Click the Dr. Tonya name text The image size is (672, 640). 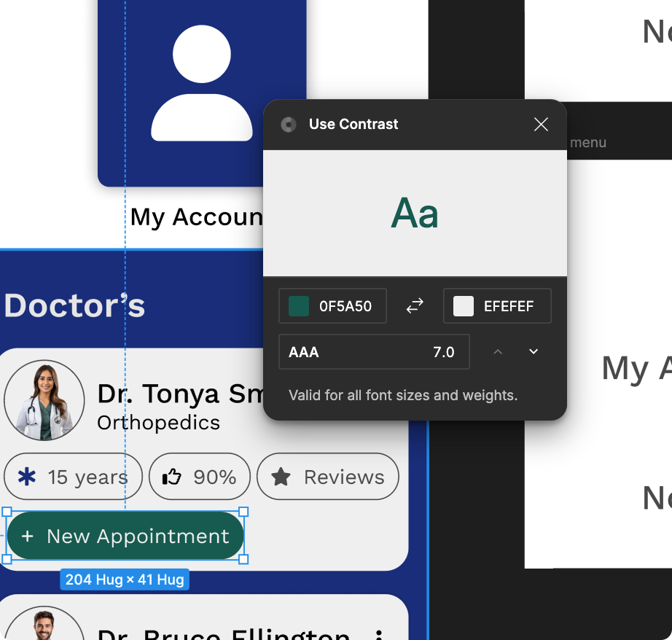180,394
